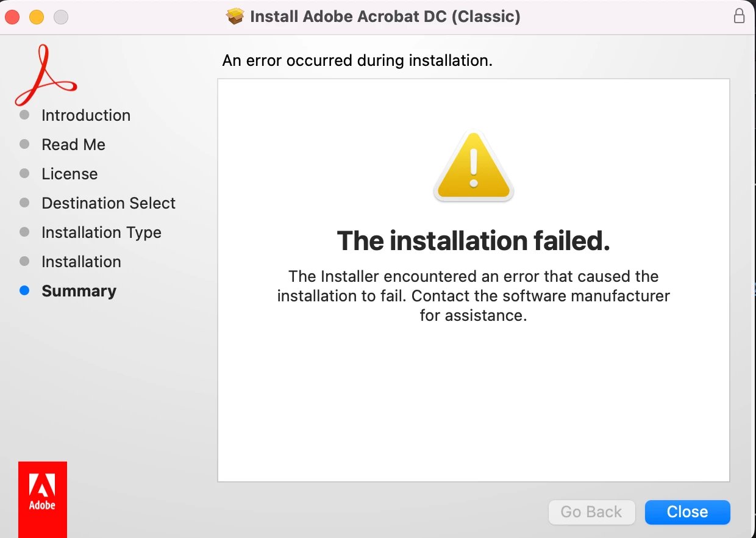756x538 pixels.
Task: Click the Install Adobe Acrobat DC window title
Action: click(385, 16)
